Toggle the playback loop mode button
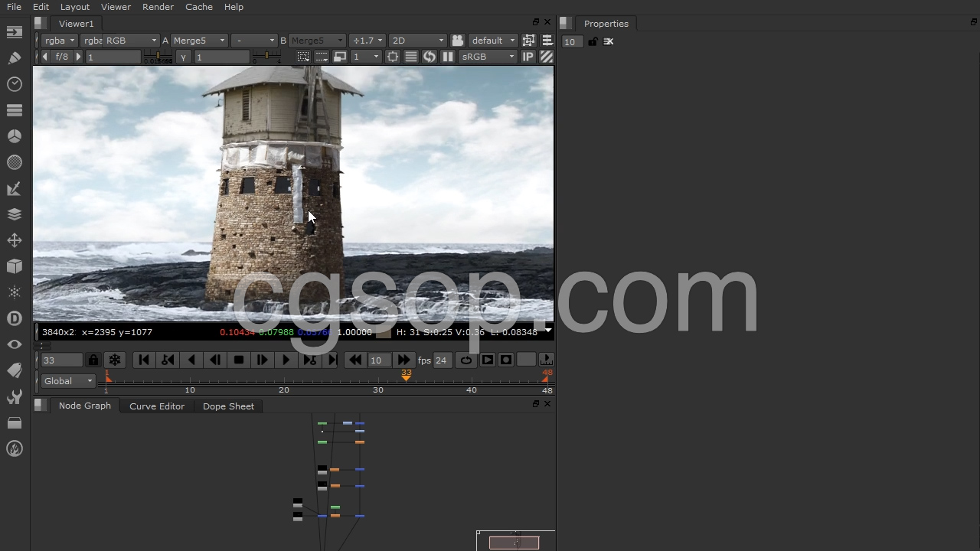 point(465,360)
